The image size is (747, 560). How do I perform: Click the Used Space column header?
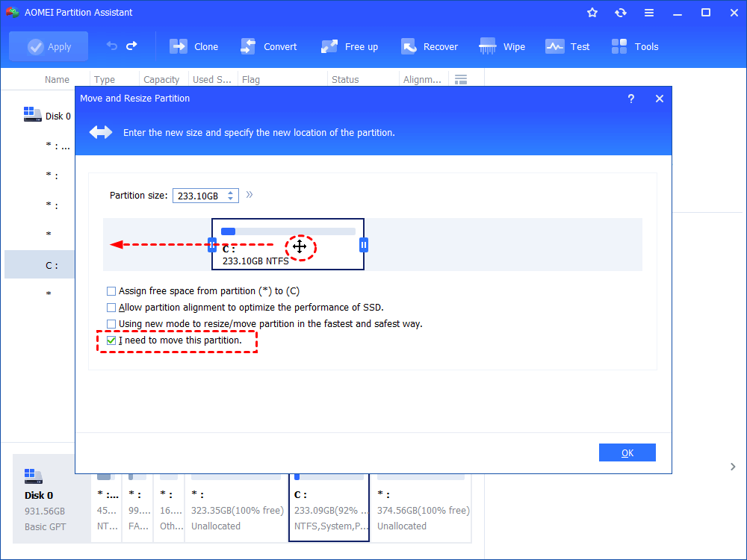coord(212,80)
